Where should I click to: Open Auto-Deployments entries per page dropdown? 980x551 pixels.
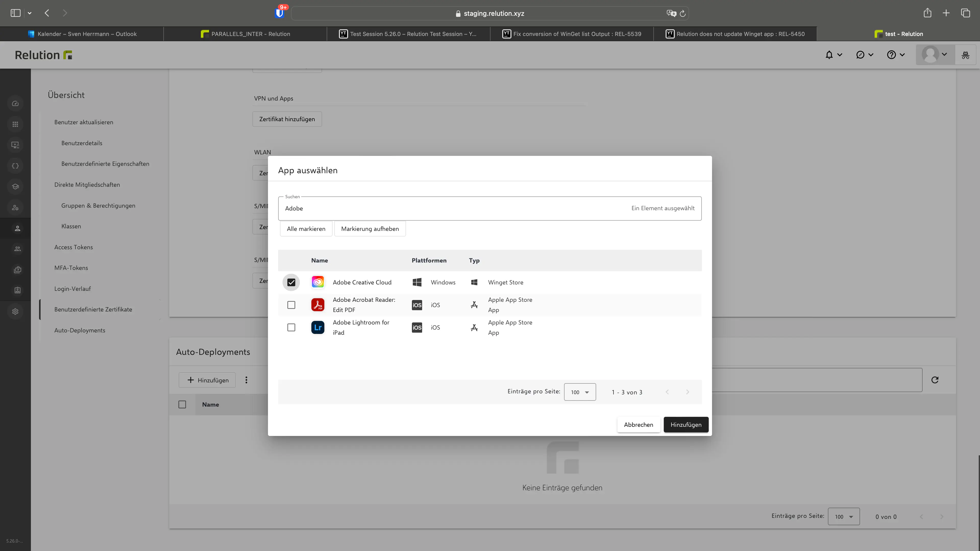(x=843, y=516)
